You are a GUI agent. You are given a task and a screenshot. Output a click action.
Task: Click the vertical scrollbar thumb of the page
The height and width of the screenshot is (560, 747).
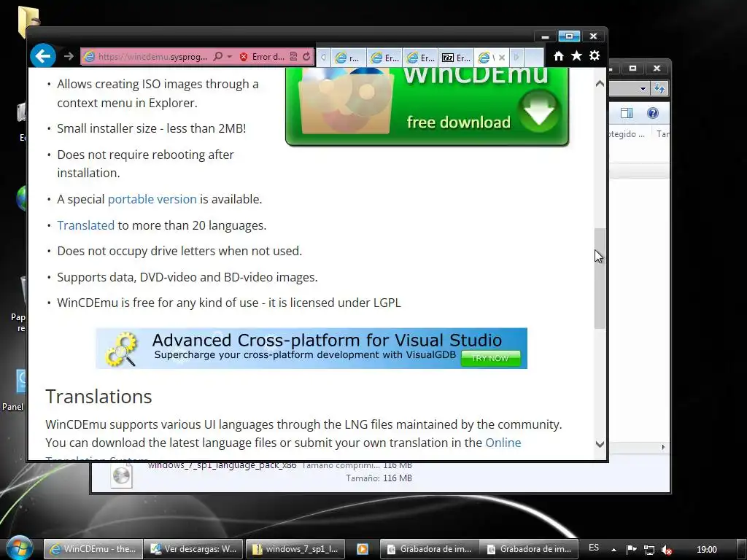click(600, 279)
